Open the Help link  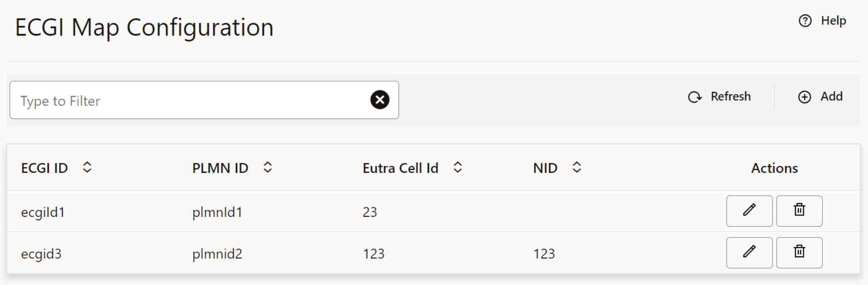click(834, 20)
